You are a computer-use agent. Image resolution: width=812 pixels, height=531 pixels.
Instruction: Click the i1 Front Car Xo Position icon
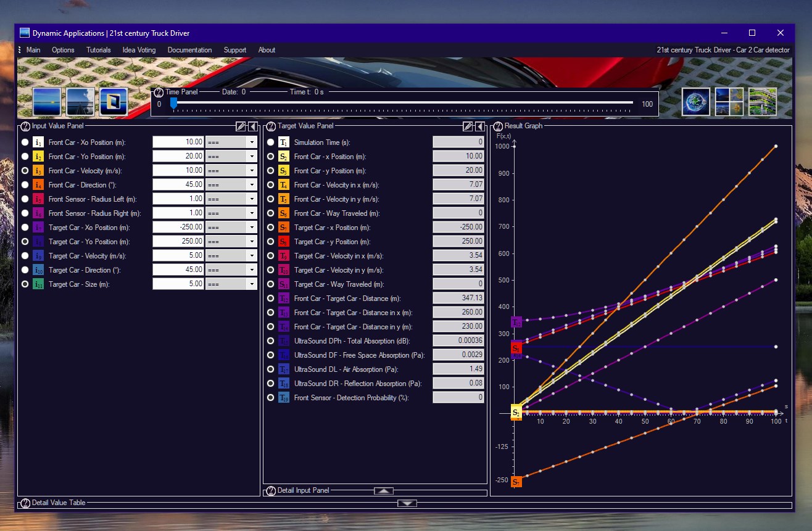[38, 142]
